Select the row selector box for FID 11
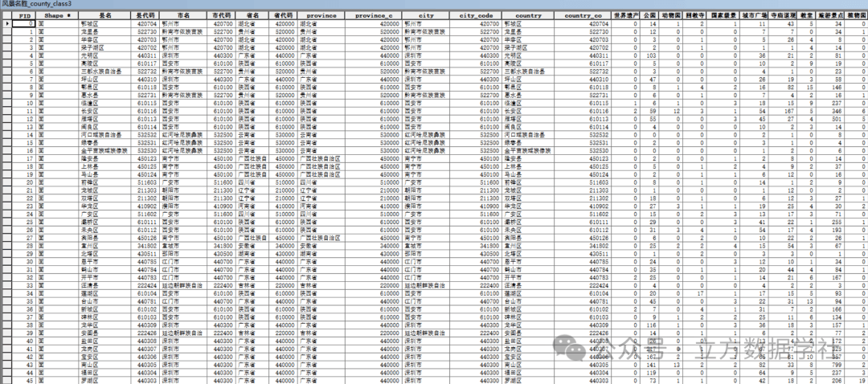This screenshot has width=868, height=384. tap(6, 111)
